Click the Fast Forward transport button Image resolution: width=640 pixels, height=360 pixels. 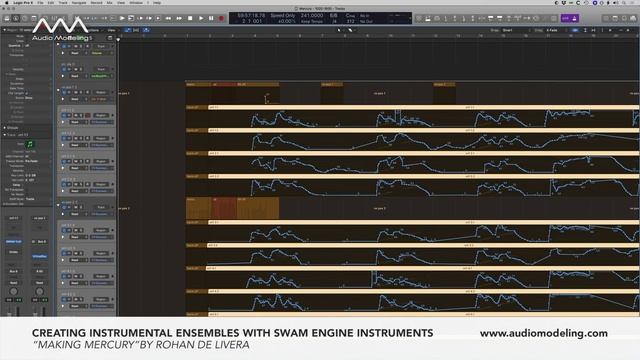[179, 18]
